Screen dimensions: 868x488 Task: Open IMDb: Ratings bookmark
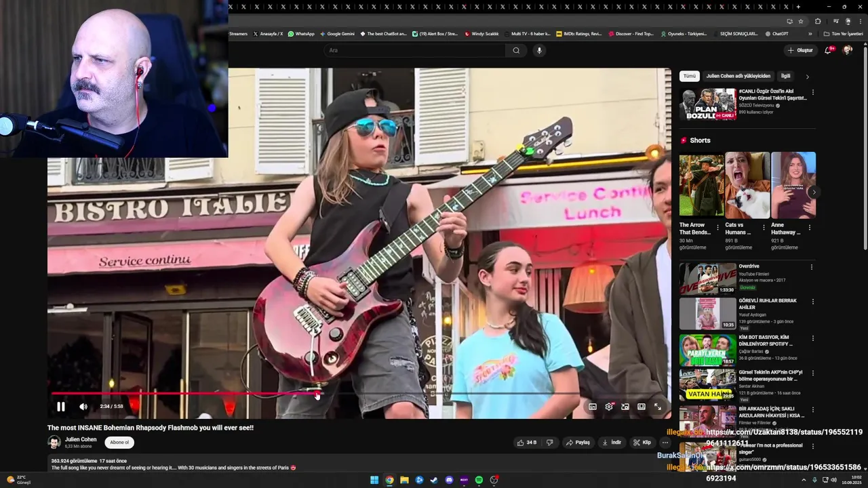point(578,33)
